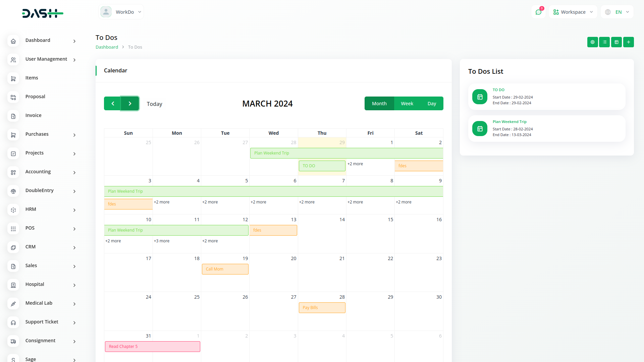Switch calendar to Day view
The width and height of the screenshot is (644, 362).
point(432,104)
